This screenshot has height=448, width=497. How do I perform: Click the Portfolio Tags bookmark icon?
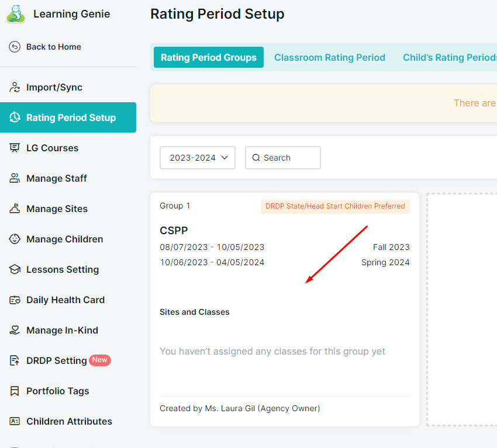point(15,391)
